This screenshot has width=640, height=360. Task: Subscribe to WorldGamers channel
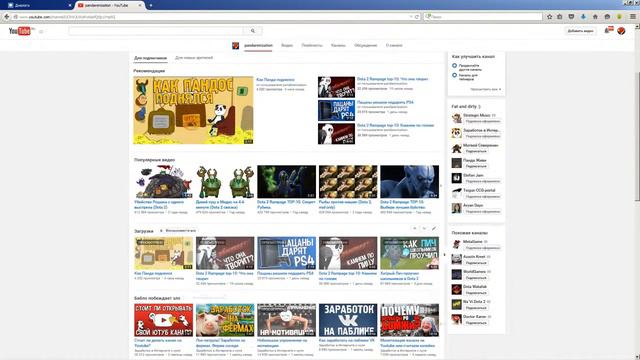[x=476, y=278]
